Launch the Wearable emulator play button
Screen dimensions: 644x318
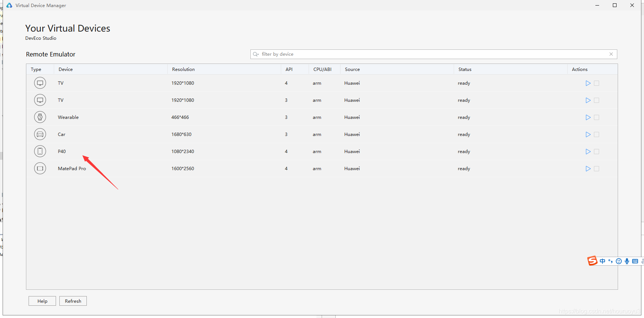[x=588, y=117]
